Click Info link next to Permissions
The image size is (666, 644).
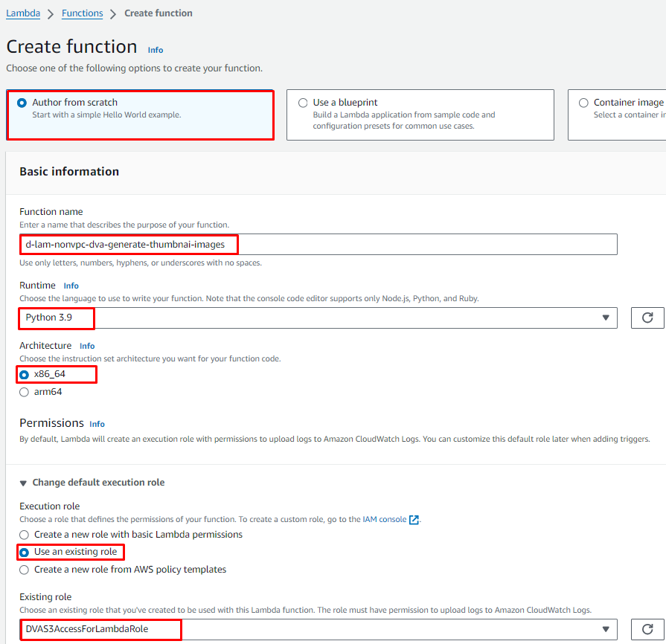[97, 424]
